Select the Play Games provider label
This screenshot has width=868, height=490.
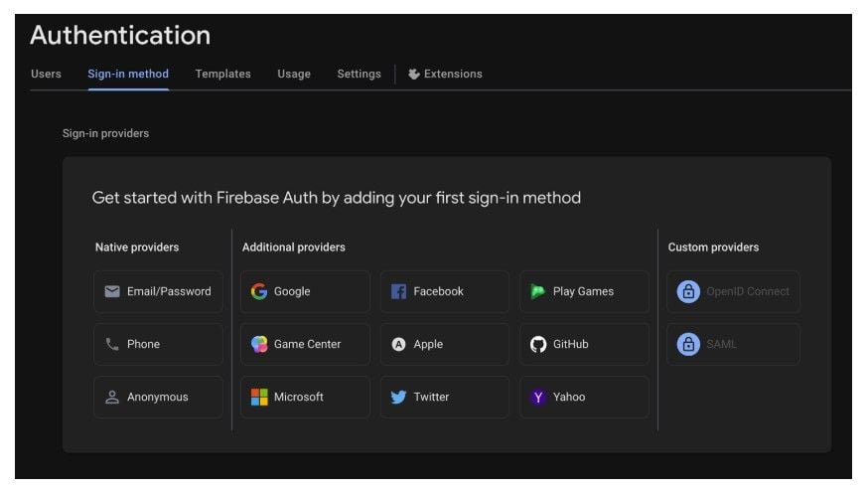[583, 291]
